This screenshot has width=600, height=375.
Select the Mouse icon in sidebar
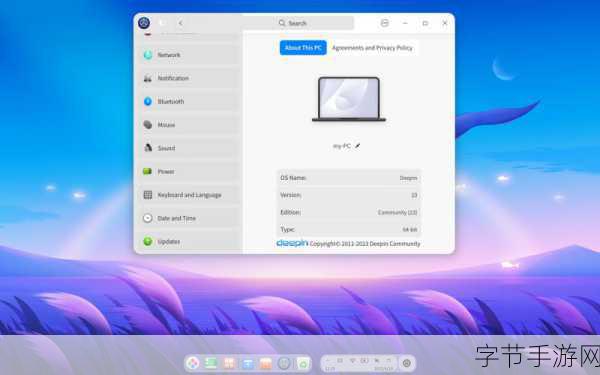pos(148,125)
